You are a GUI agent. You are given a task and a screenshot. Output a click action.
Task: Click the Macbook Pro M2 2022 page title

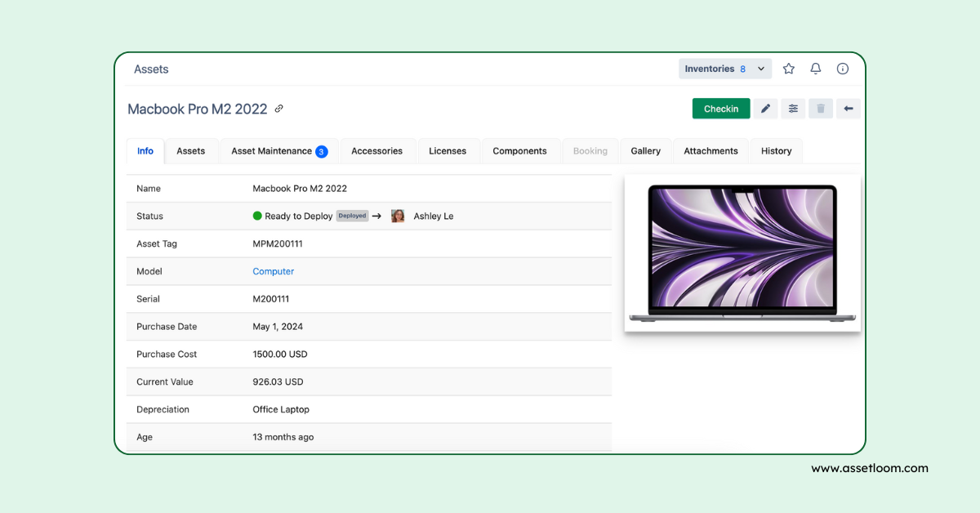(198, 109)
